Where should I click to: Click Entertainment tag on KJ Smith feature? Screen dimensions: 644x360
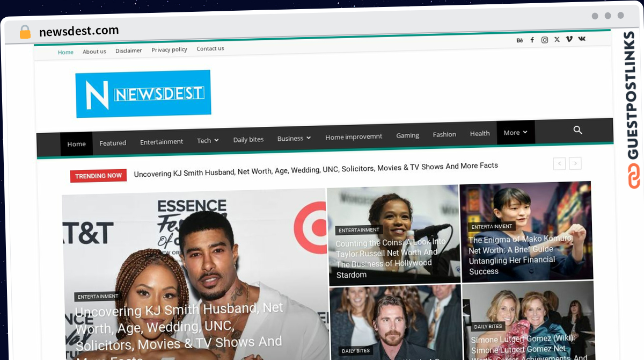98,297
